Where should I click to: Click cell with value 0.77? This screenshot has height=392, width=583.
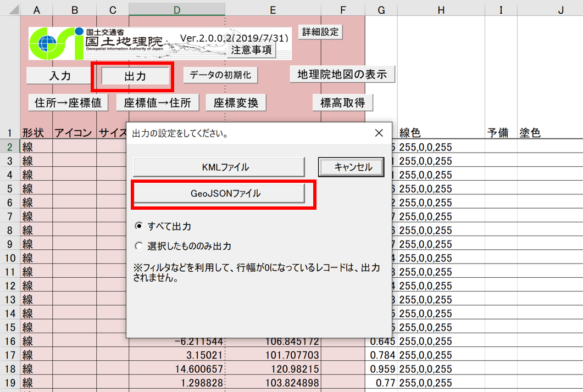click(x=381, y=383)
